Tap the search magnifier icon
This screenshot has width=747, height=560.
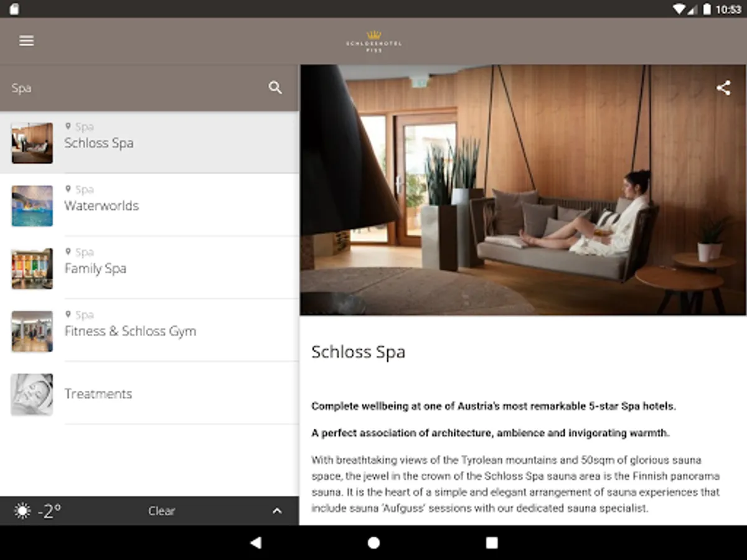(275, 88)
